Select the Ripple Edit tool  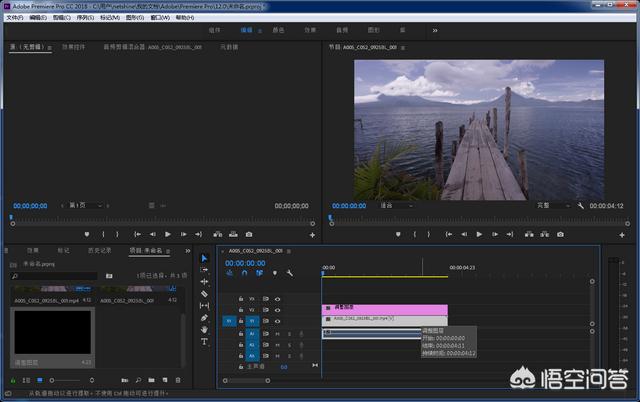click(204, 282)
